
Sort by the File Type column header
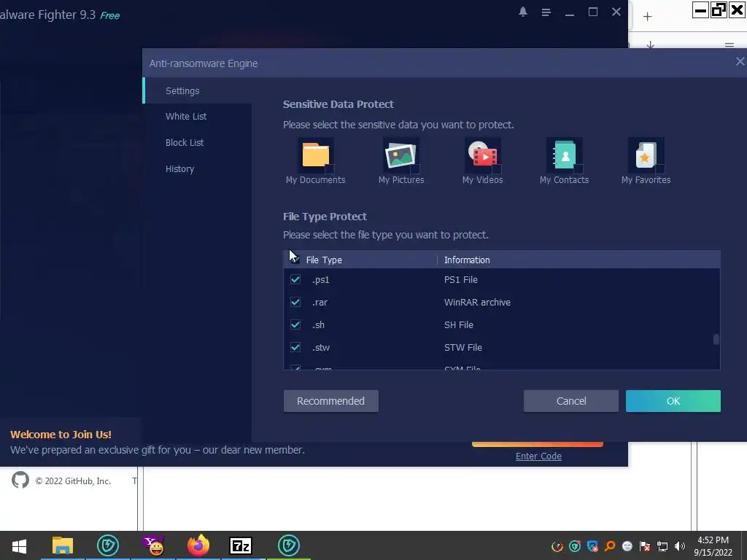(x=324, y=260)
